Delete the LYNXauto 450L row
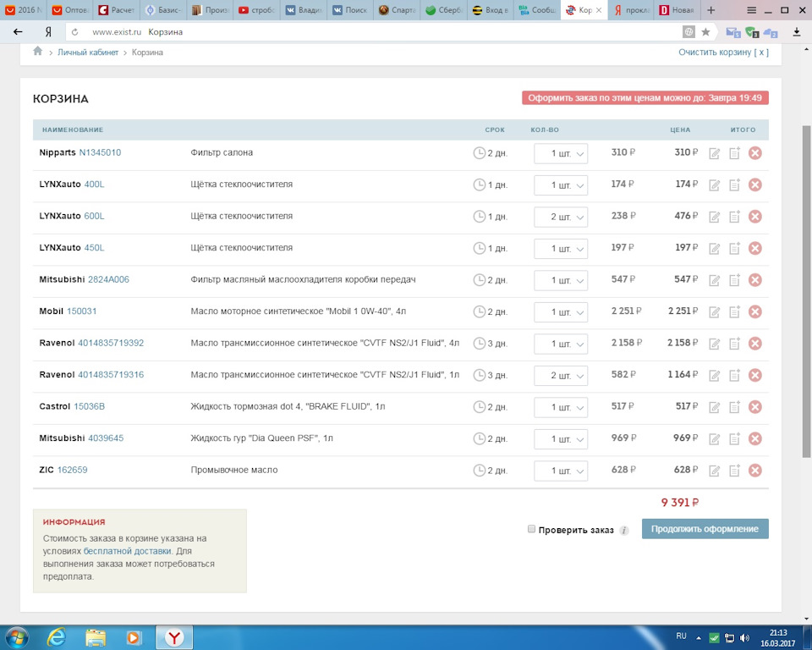 pyautogui.click(x=755, y=248)
